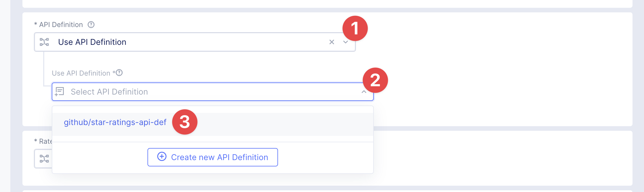Click the plus circle icon in Create button

(x=162, y=157)
